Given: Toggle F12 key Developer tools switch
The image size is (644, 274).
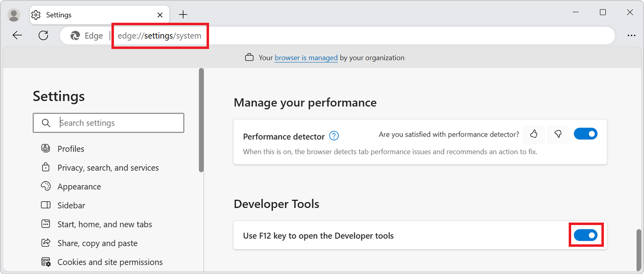Looking at the screenshot, I should pyautogui.click(x=586, y=235).
